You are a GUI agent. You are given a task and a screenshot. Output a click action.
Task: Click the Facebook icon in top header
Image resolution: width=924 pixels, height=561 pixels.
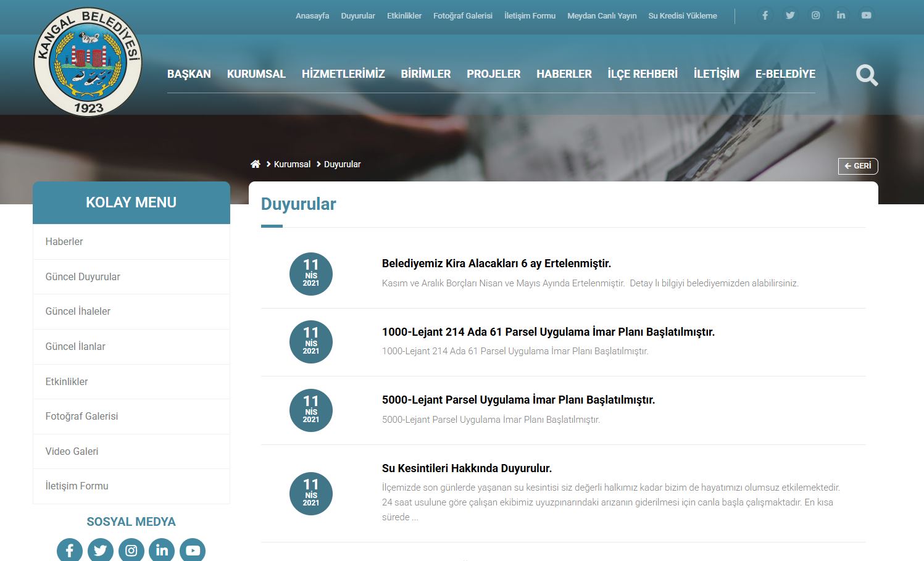[x=765, y=15]
